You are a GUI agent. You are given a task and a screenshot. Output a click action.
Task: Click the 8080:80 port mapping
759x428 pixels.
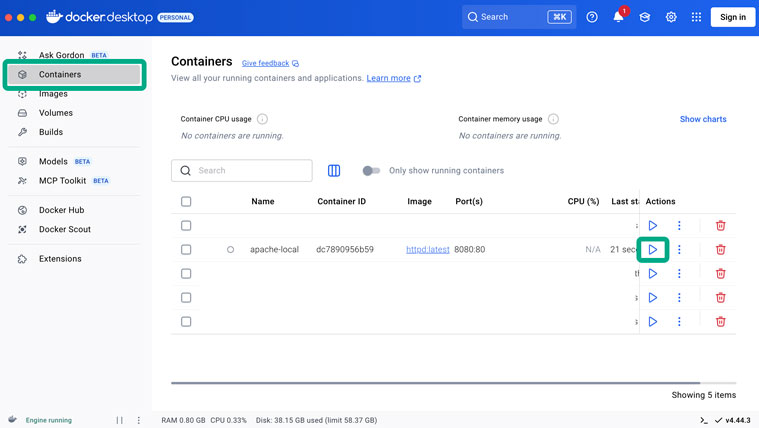point(470,249)
